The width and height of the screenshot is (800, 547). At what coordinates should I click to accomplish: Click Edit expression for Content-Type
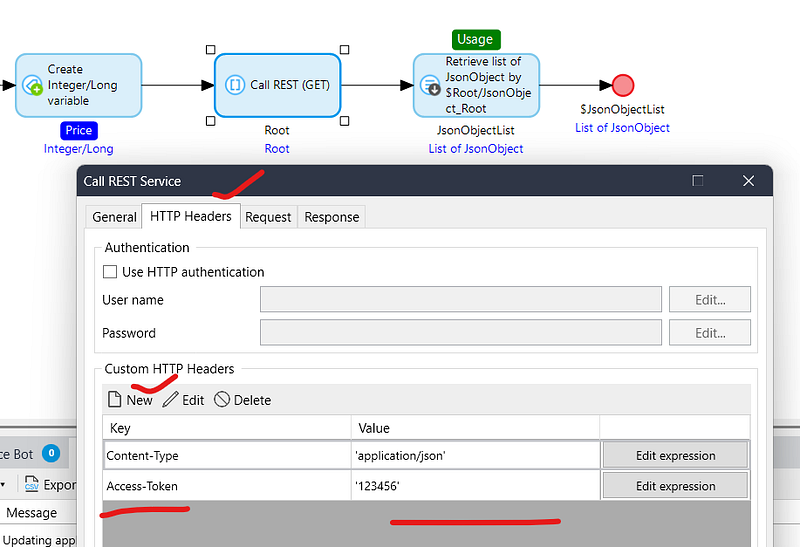[x=675, y=455]
